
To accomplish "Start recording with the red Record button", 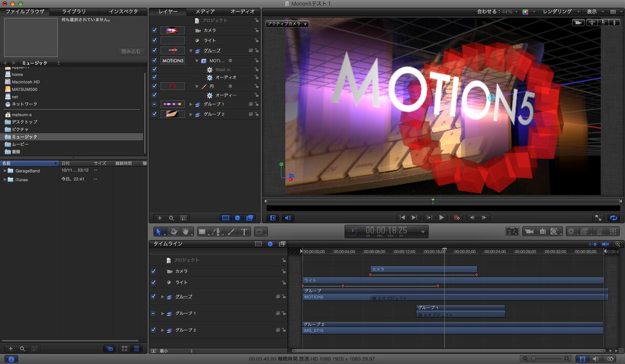I will pos(456,218).
